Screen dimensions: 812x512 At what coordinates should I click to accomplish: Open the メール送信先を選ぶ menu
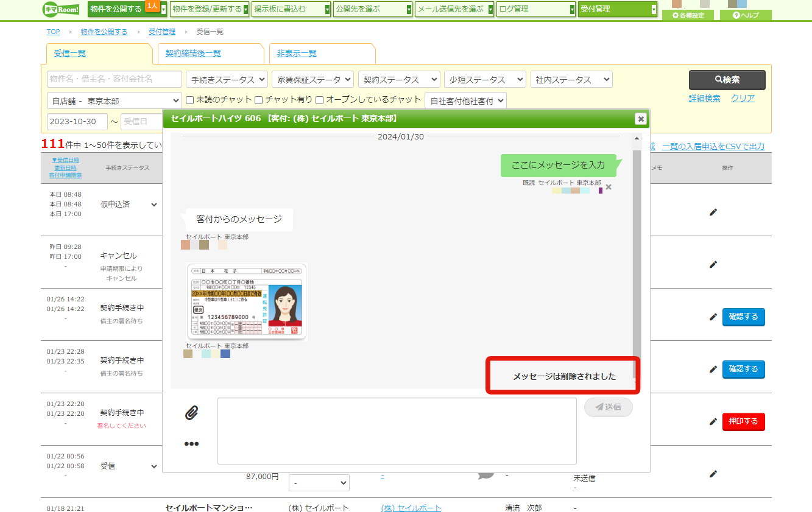point(454,9)
